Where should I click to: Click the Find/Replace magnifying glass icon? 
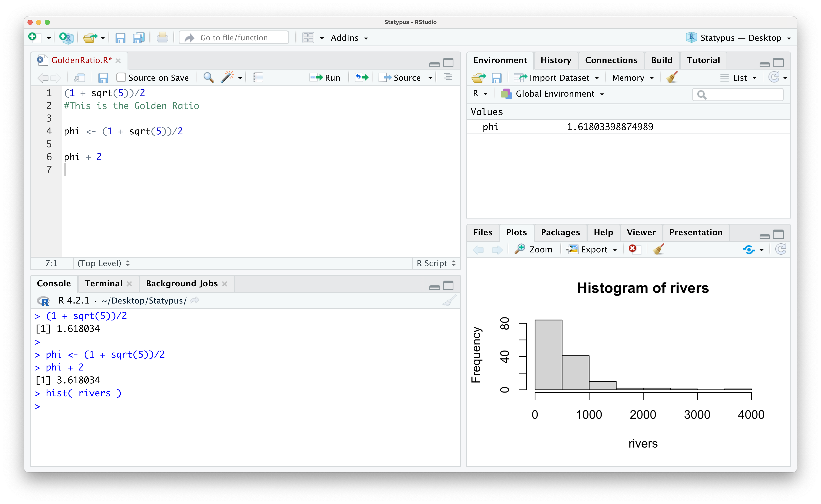click(x=209, y=77)
